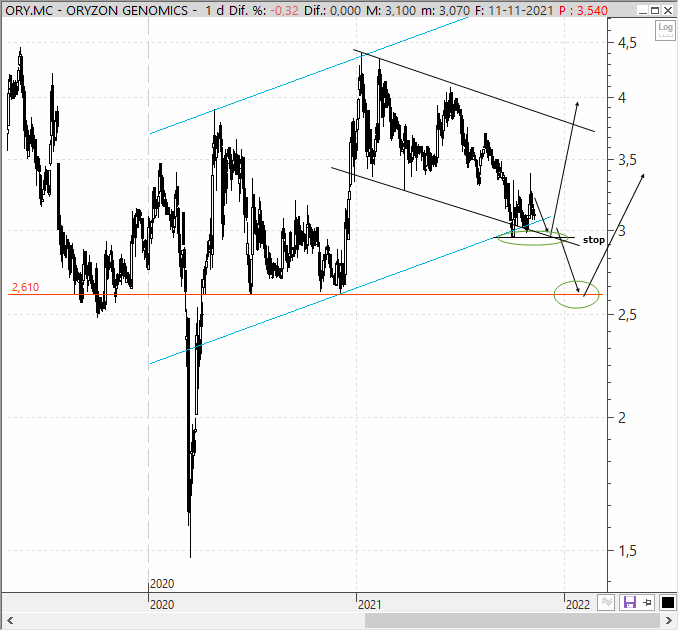The width and height of the screenshot is (679, 631).
Task: Click the pin icon beside save
Action: (647, 602)
